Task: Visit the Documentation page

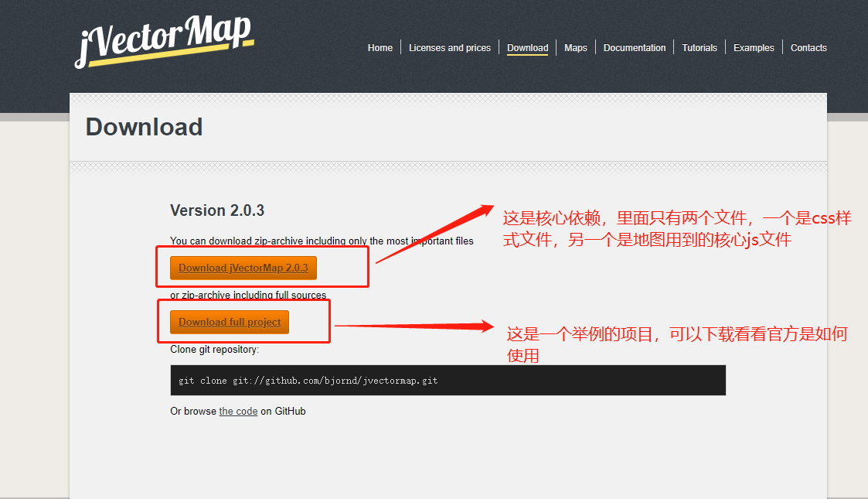Action: point(635,47)
